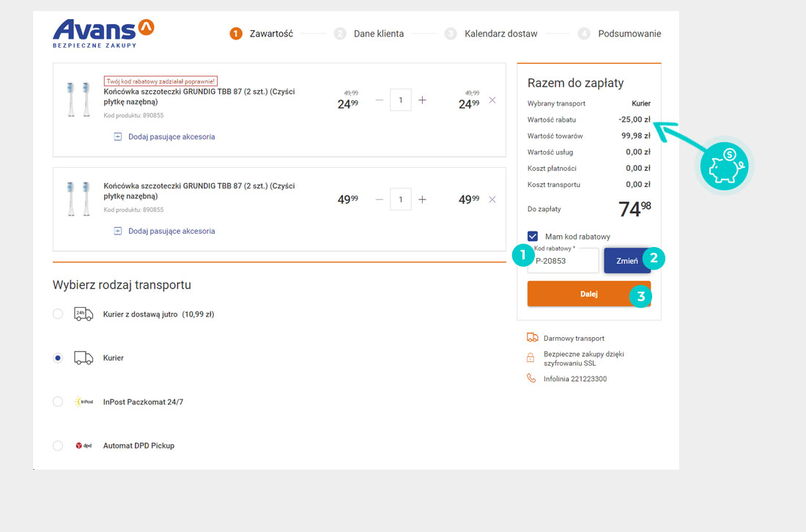Select 'Automat DPD Pickup' radio button

coord(58,446)
